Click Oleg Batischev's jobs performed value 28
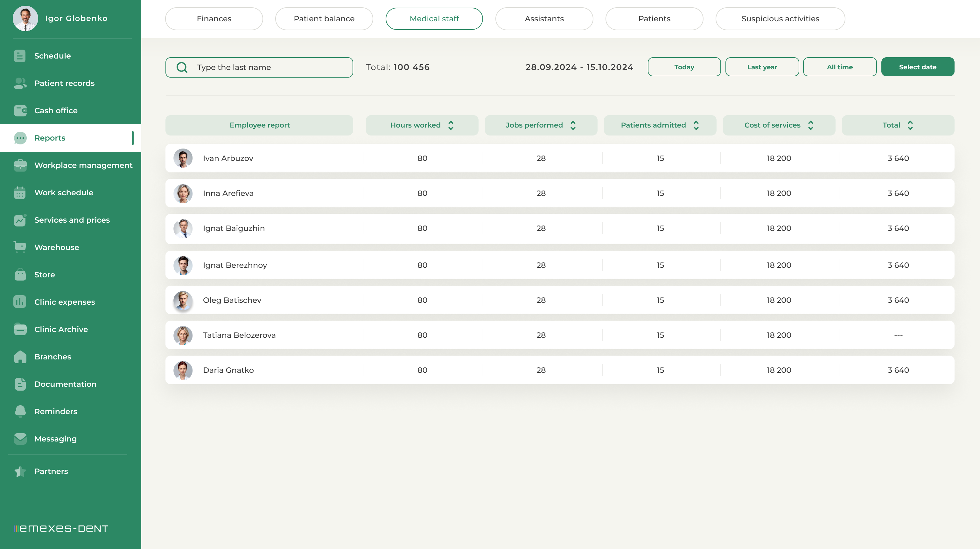The width and height of the screenshot is (980, 549). (541, 300)
